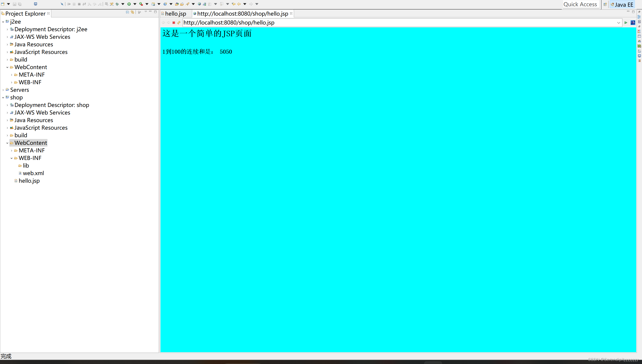Click the Save icon in main toolbar
The width and height of the screenshot is (642, 364).
(x=14, y=4)
